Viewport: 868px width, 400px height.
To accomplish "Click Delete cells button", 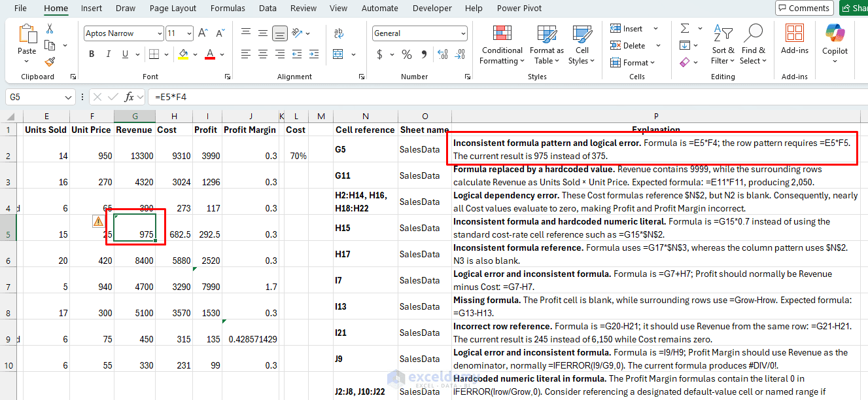I will click(629, 46).
